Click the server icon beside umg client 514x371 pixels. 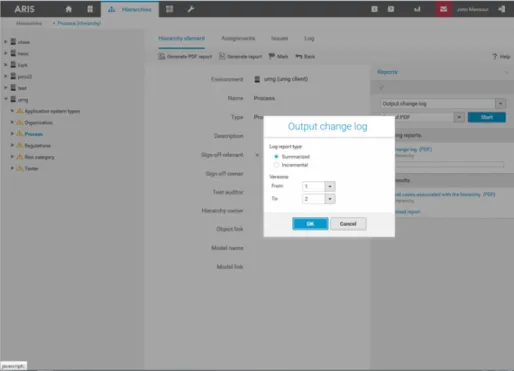[x=257, y=79]
